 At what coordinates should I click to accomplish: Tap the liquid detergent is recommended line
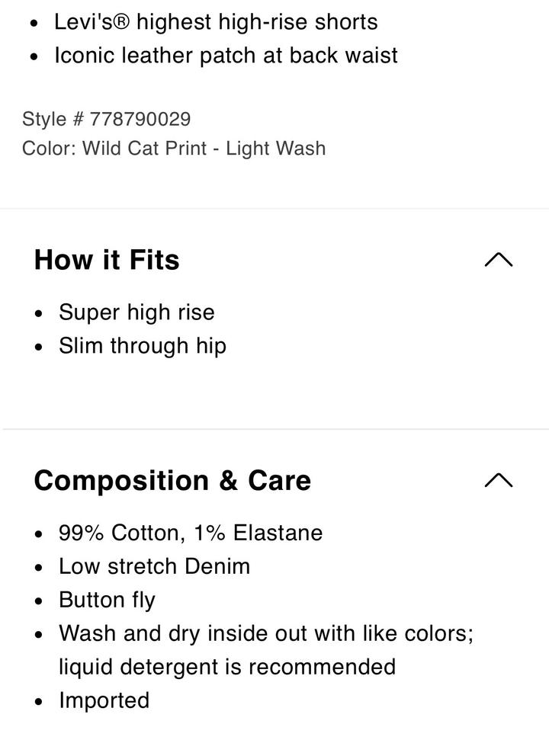pyautogui.click(x=227, y=667)
